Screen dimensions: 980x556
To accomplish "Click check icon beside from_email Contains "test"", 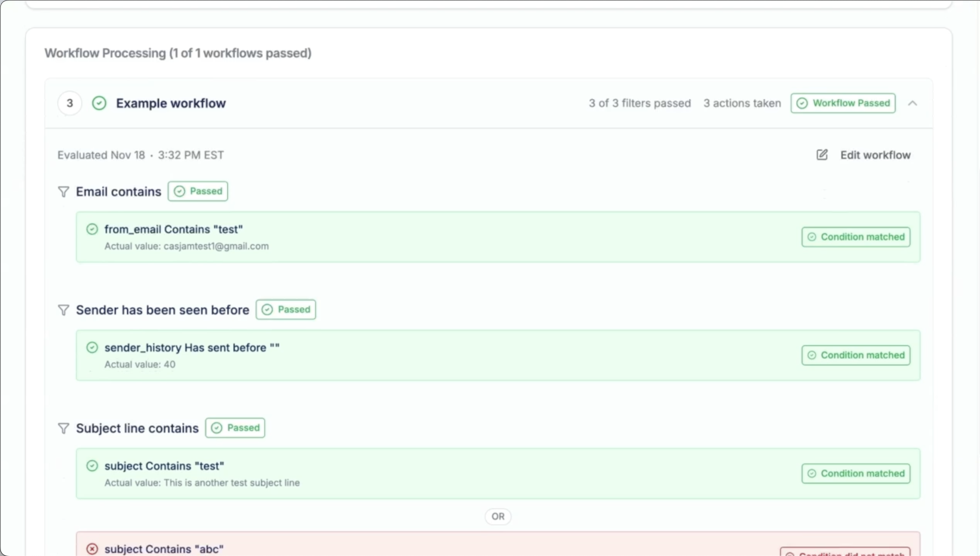I will click(x=92, y=229).
